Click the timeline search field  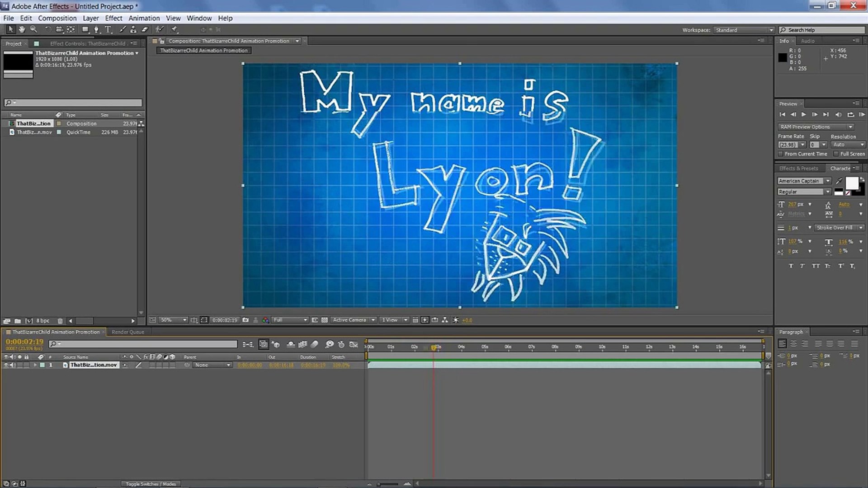145,344
